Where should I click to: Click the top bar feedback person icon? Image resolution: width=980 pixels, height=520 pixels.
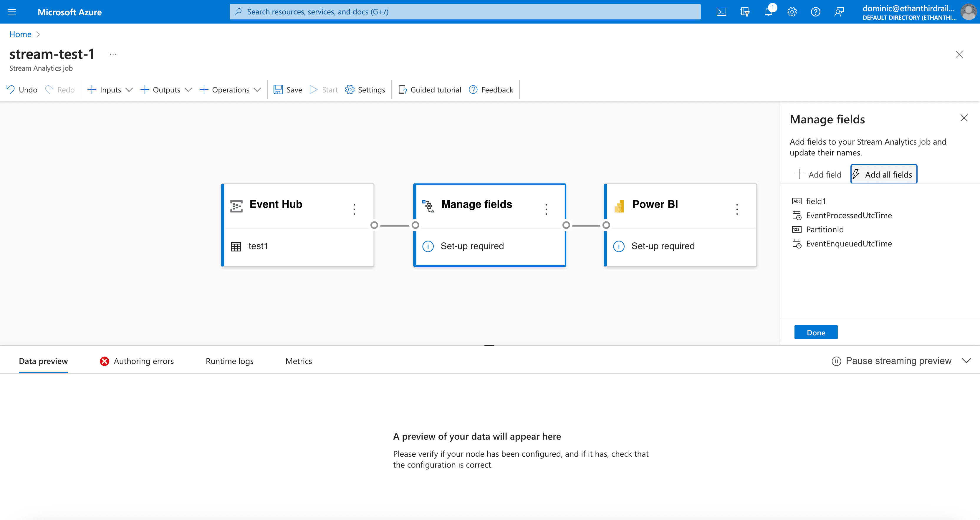coord(839,12)
